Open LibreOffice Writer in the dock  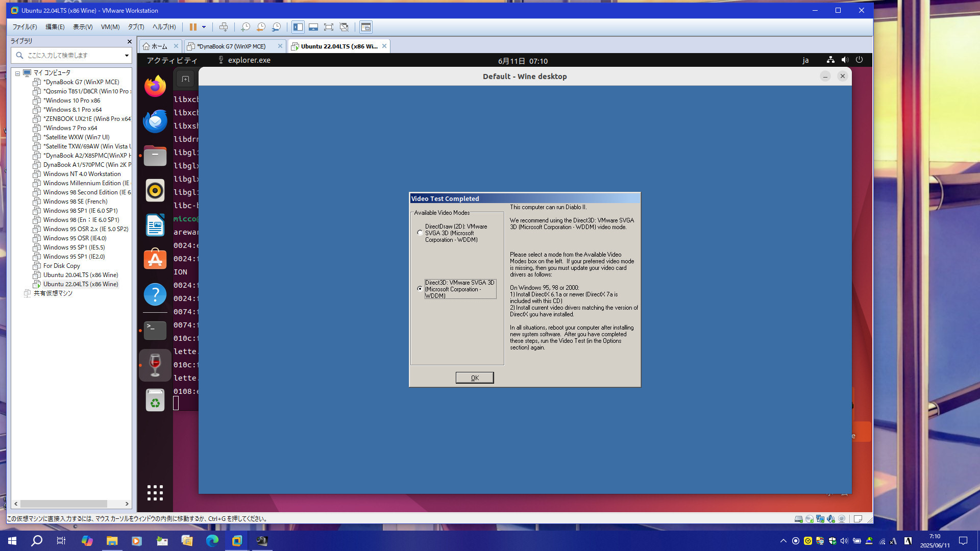coord(155,225)
